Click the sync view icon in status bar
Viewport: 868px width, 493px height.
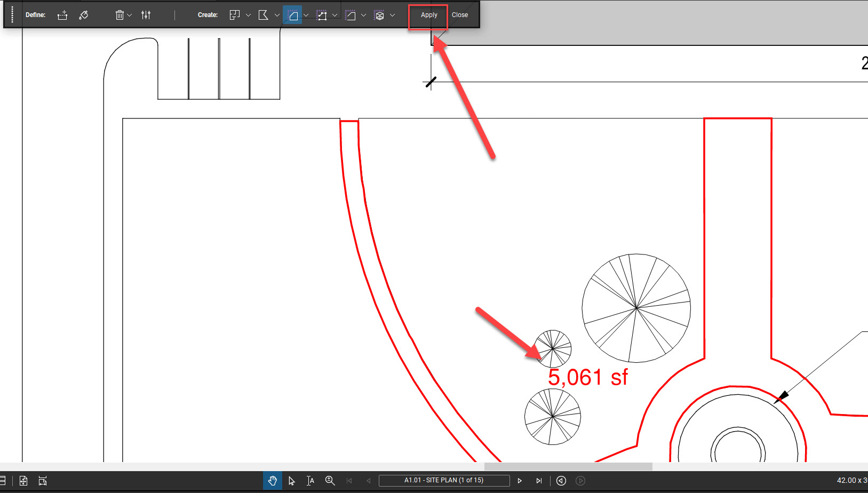[43, 481]
